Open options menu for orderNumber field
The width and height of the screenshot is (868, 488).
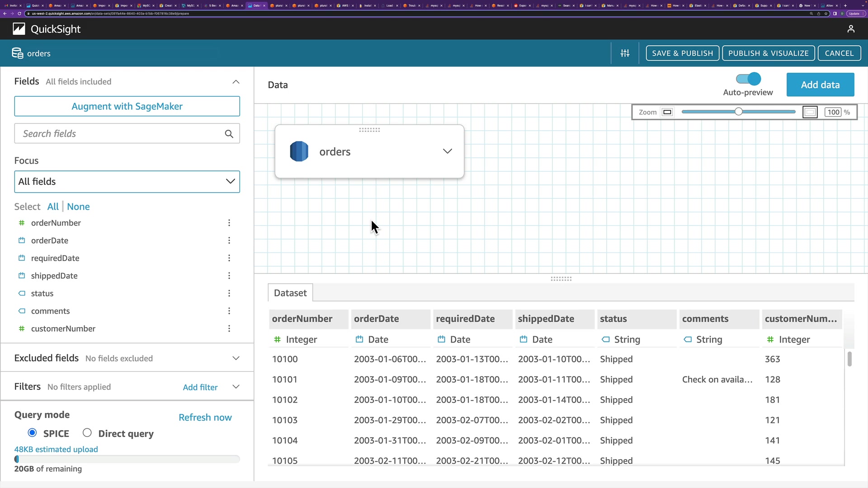229,223
